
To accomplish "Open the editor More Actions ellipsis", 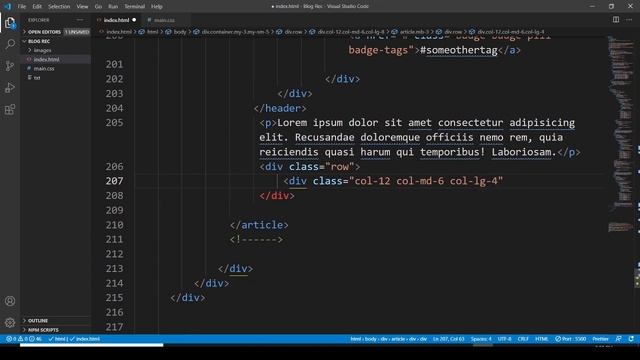I will point(629,20).
